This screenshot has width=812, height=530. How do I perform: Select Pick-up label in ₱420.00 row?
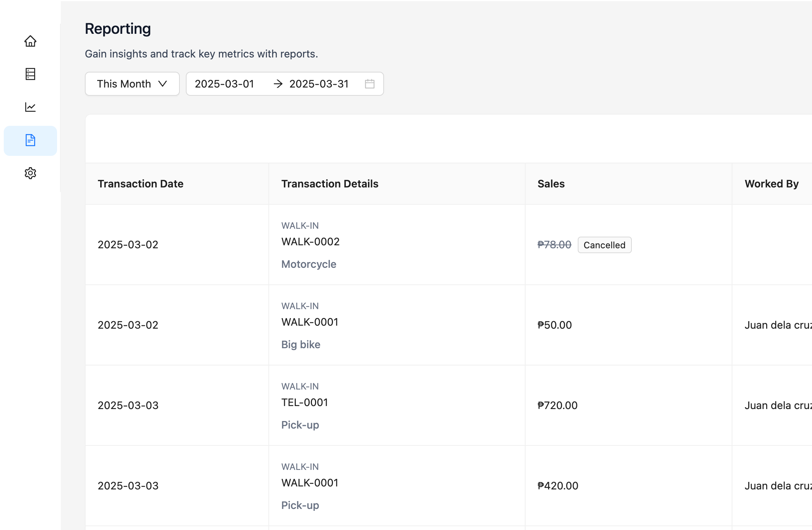pyautogui.click(x=300, y=505)
